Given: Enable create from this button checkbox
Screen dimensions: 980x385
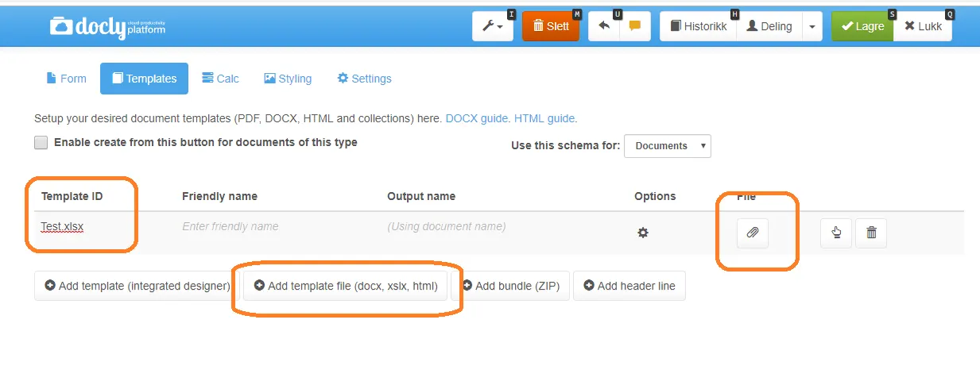Looking at the screenshot, I should [x=41, y=143].
